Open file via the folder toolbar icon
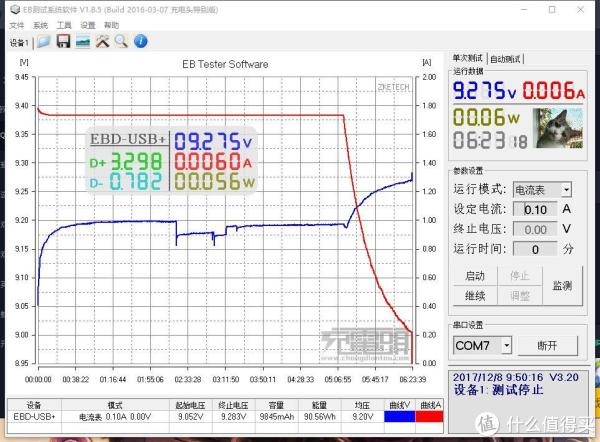 point(44,41)
